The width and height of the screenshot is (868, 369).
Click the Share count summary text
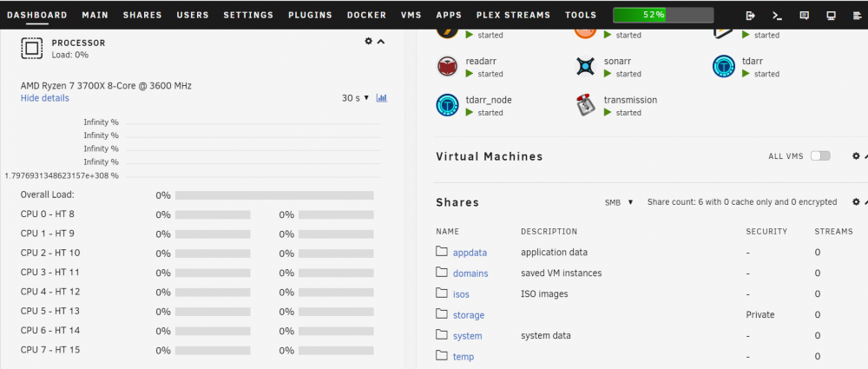coord(742,202)
